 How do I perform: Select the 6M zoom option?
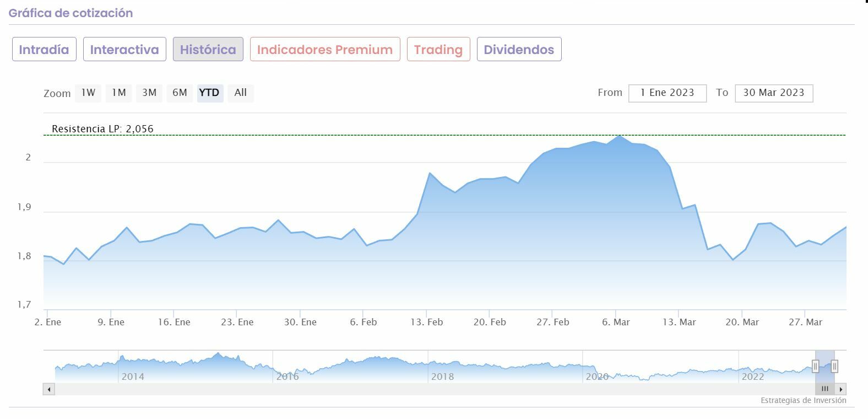tap(180, 93)
